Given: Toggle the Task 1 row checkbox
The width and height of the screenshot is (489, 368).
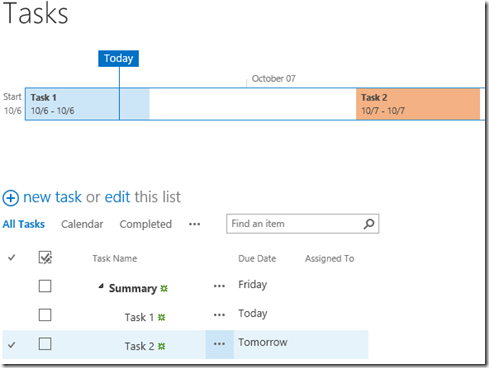Looking at the screenshot, I should (x=45, y=315).
